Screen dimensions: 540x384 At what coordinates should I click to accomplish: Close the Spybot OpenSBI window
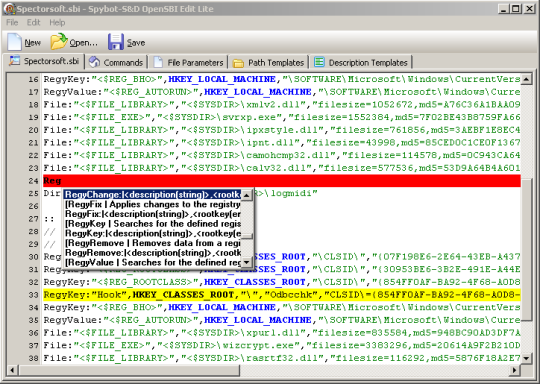pos(529,9)
